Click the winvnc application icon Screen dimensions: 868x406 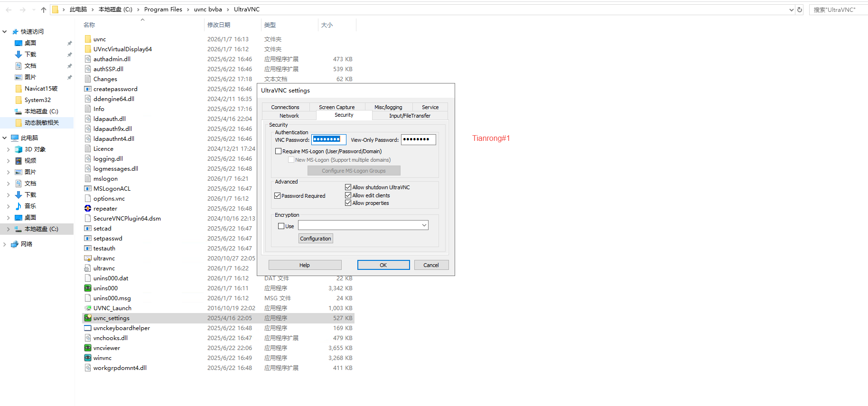click(88, 358)
